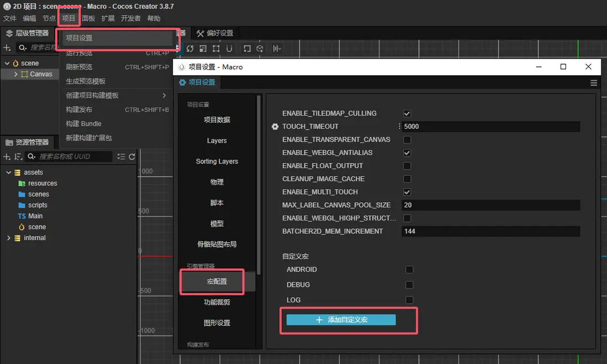Click the TOUCH_TIMEOUT value field
Image resolution: width=607 pixels, height=364 pixels.
click(x=490, y=126)
